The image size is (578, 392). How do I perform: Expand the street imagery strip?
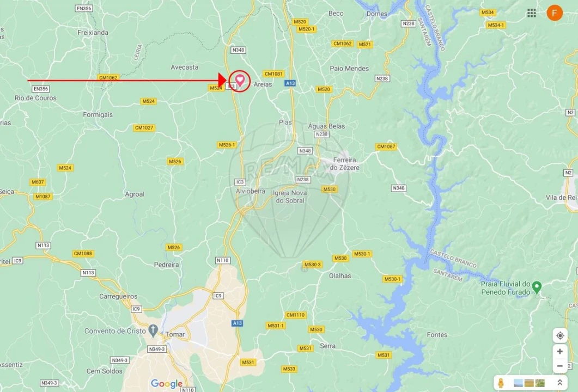(559, 383)
